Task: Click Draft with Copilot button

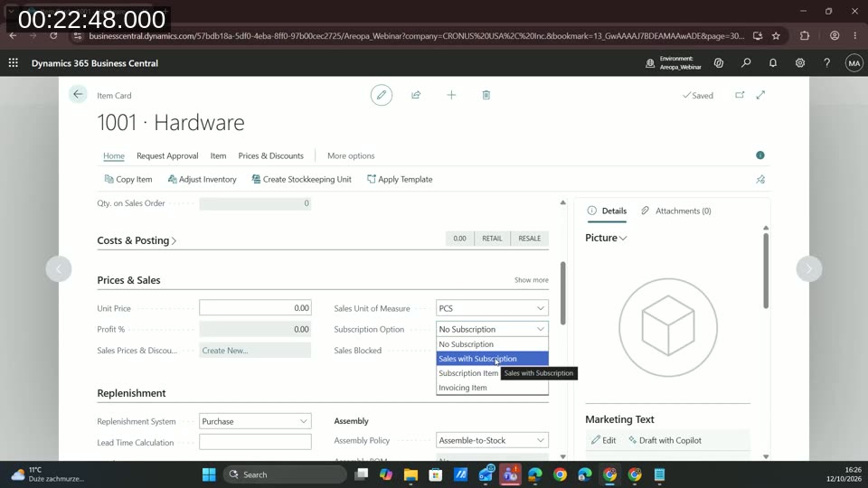Action: tap(665, 440)
